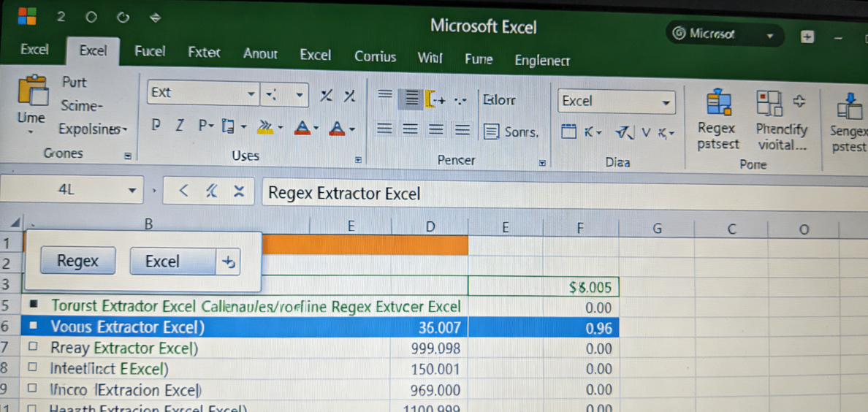Open the 4L name box dropdown
868x412 pixels.
[x=132, y=191]
